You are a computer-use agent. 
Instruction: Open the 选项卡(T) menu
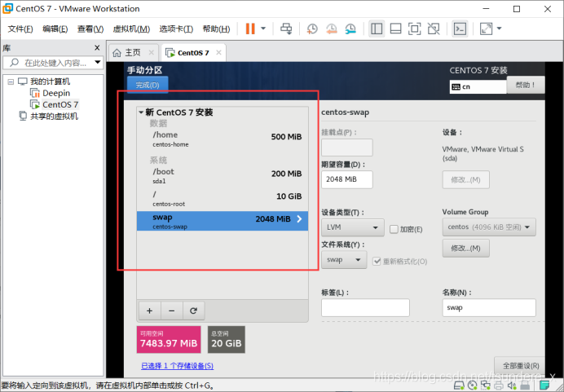click(176, 29)
